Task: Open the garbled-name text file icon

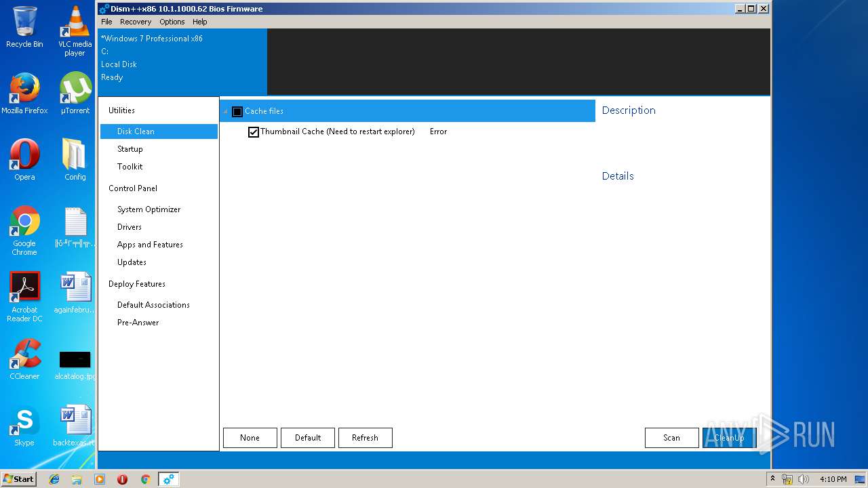Action: [75, 227]
